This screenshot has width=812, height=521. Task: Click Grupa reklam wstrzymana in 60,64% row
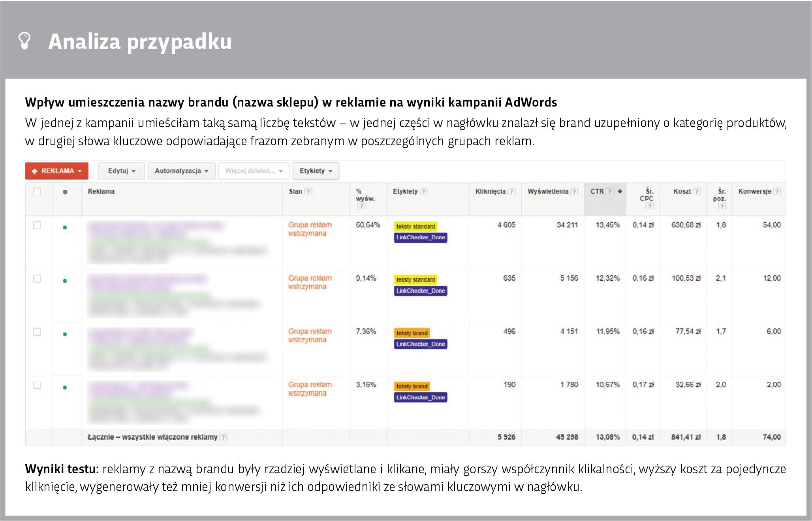(310, 229)
